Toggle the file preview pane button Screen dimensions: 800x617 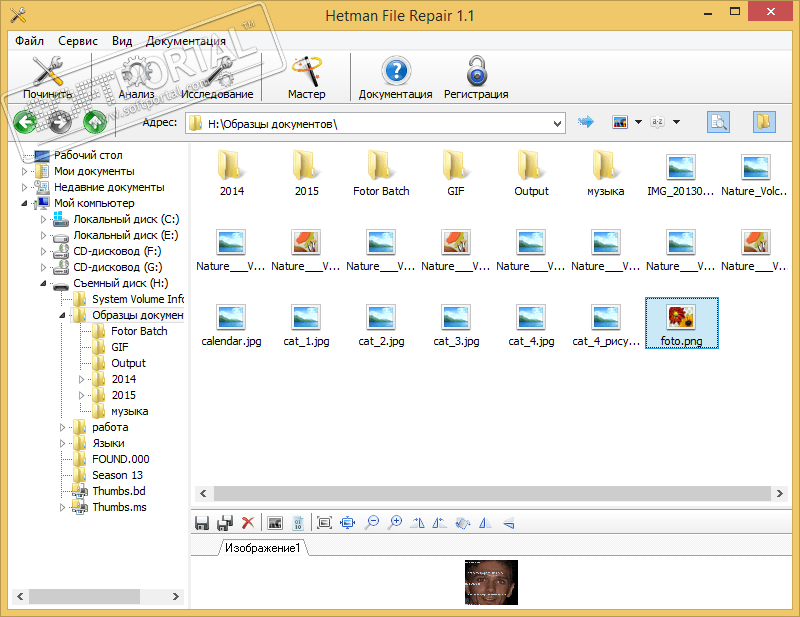click(718, 122)
